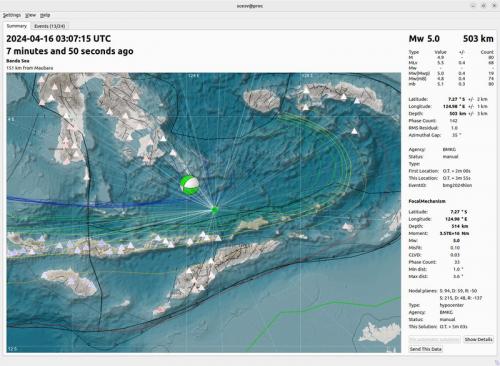Click the origin time 2024-04-16 03:07:15 UTC
This screenshot has width=500, height=366.
pyautogui.click(x=59, y=39)
